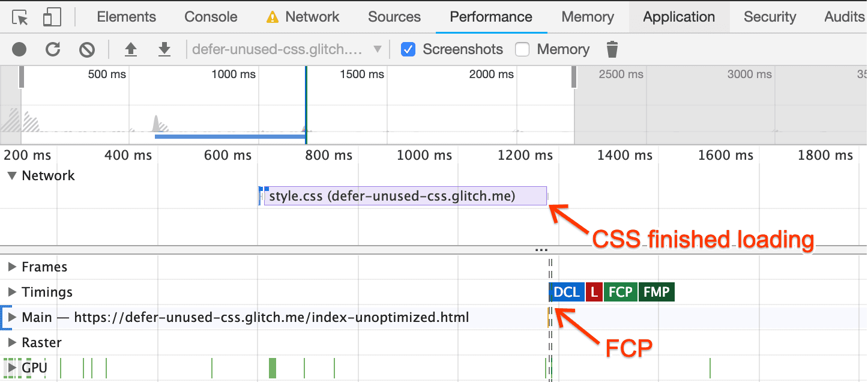868x382 pixels.
Task: Click the clear recordings icon
Action: (x=86, y=49)
